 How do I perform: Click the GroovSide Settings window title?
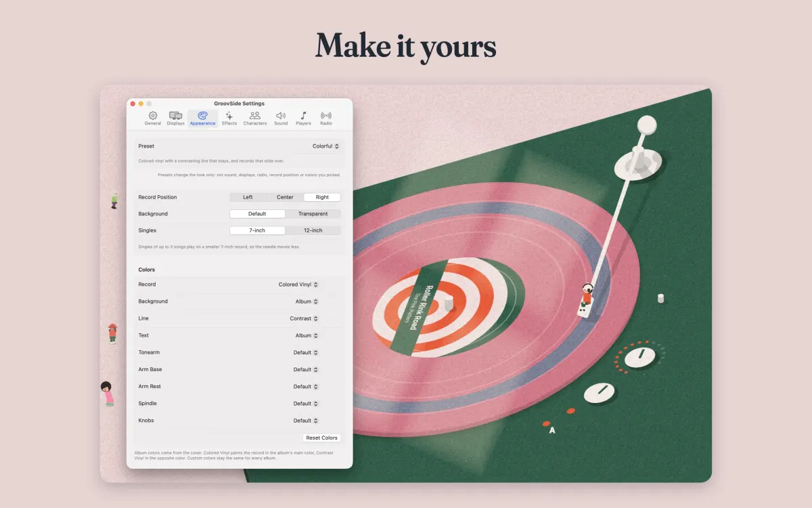[x=240, y=104]
